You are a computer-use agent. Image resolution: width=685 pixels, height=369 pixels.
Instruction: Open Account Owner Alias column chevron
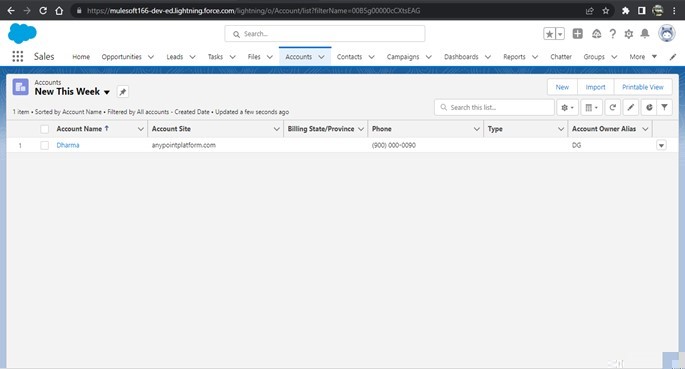645,129
